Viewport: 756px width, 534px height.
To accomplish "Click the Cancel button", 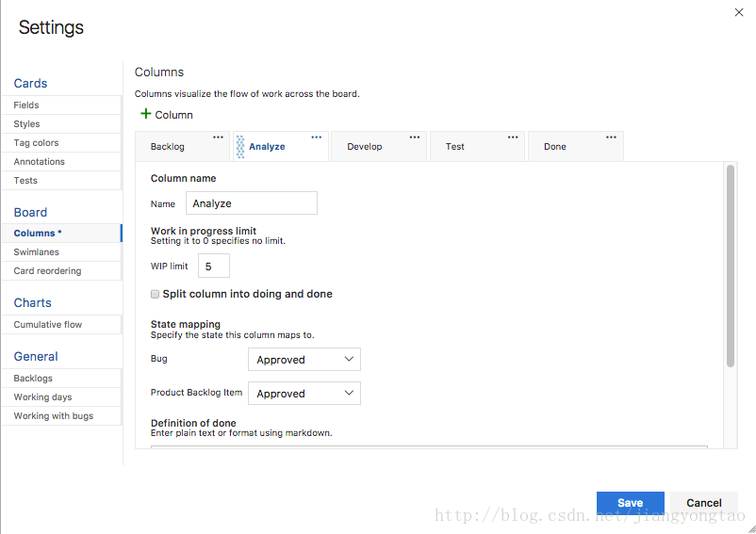I will (x=704, y=503).
